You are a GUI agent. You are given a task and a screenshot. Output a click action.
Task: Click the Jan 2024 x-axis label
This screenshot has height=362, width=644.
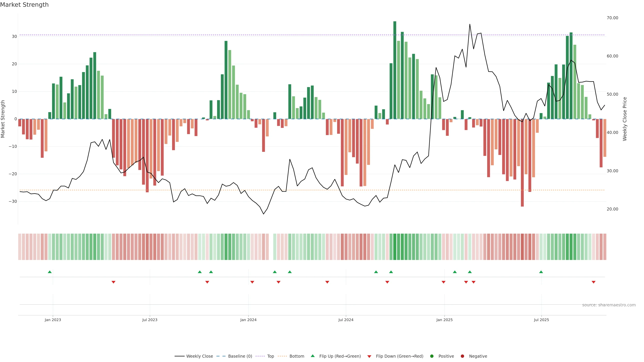[x=248, y=320]
